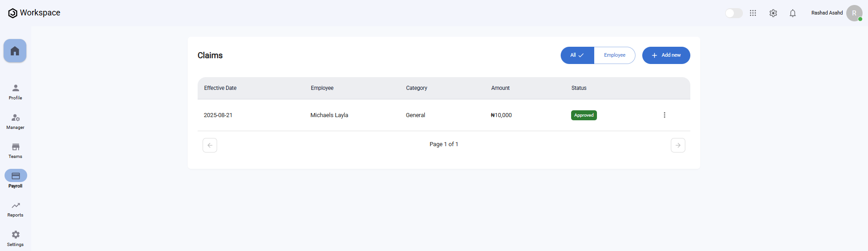The image size is (868, 251).
Task: Click the Workspace logo icon
Action: pyautogui.click(x=13, y=13)
